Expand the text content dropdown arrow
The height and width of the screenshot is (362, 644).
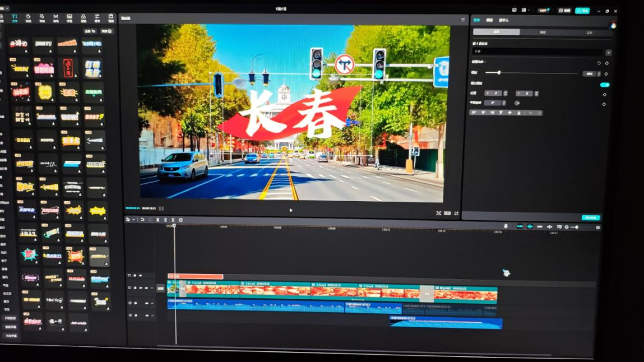tap(608, 53)
